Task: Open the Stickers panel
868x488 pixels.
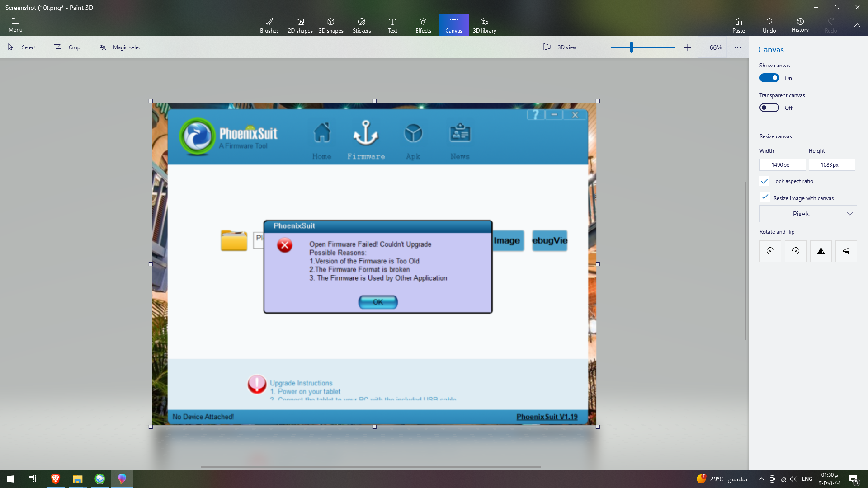Action: (x=362, y=25)
